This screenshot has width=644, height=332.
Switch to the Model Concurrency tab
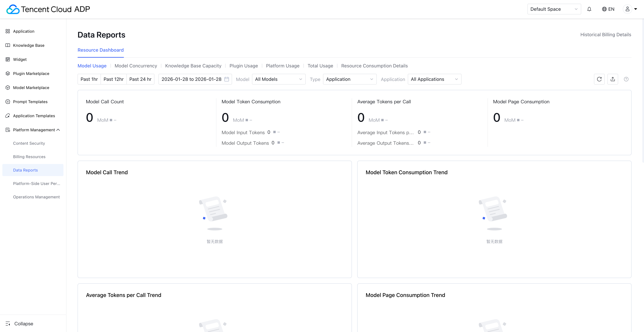point(136,66)
